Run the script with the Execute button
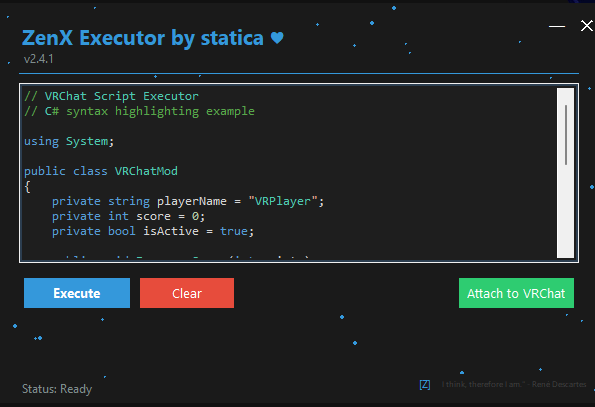 coord(77,293)
